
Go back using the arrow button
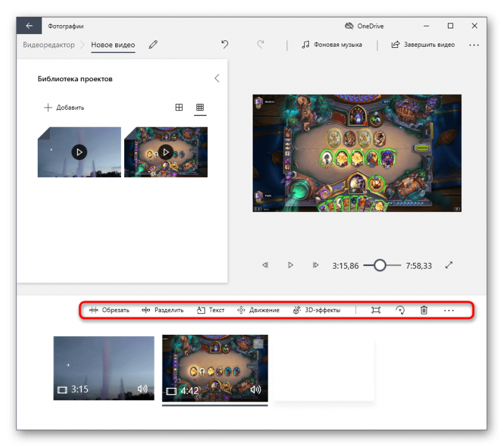(29, 26)
